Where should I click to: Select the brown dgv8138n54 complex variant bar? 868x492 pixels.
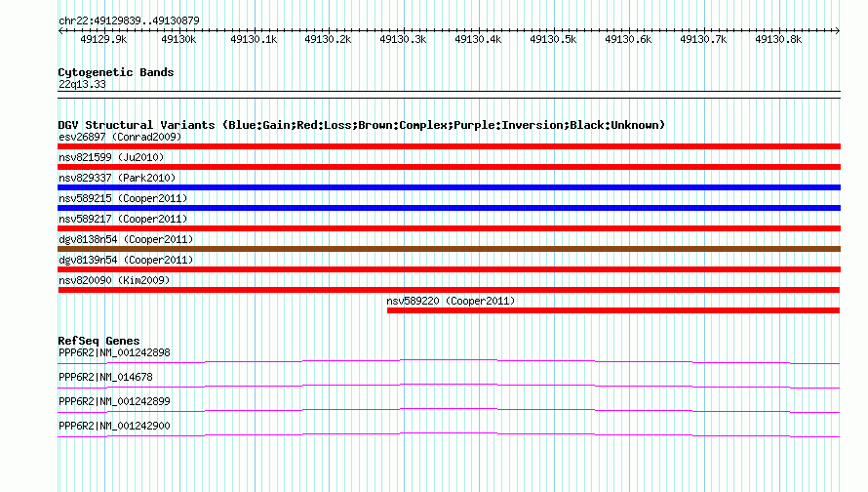(449, 249)
